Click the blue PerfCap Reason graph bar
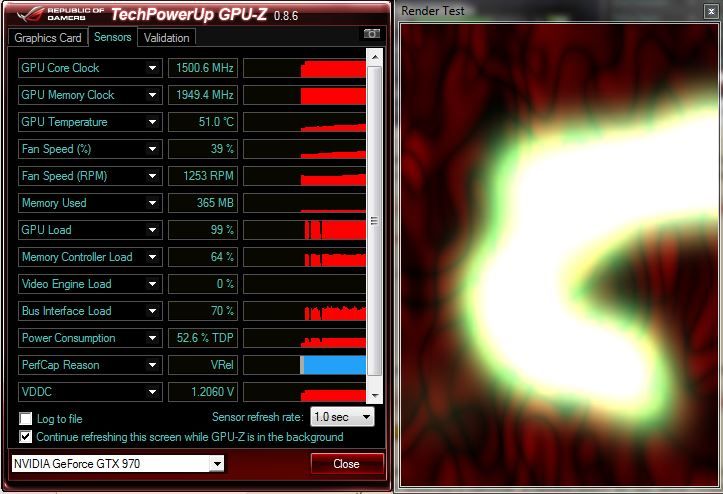This screenshot has width=723, height=494. click(333, 365)
